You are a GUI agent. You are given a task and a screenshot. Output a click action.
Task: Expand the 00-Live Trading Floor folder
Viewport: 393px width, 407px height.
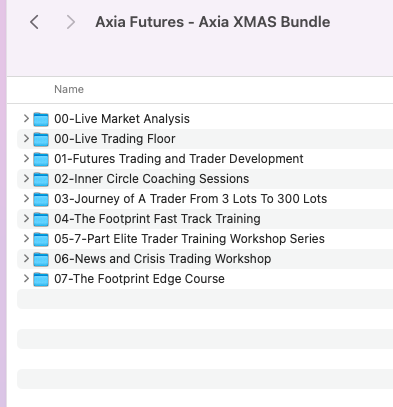[26, 138]
